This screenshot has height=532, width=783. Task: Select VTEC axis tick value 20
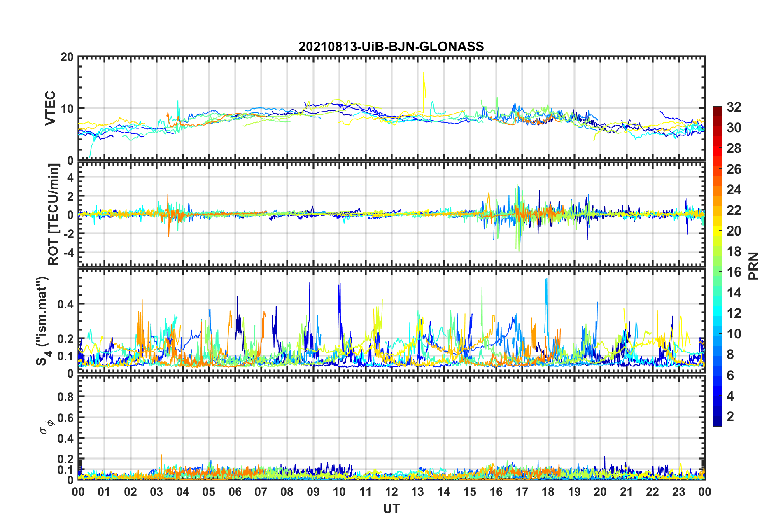pos(67,57)
